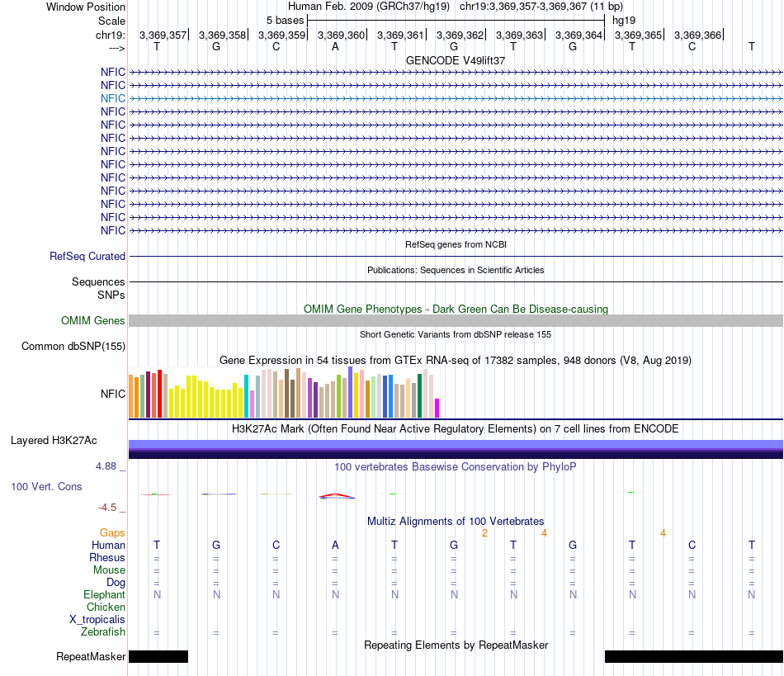Click the -4.5 PhyloP lower scale value

click(107, 508)
